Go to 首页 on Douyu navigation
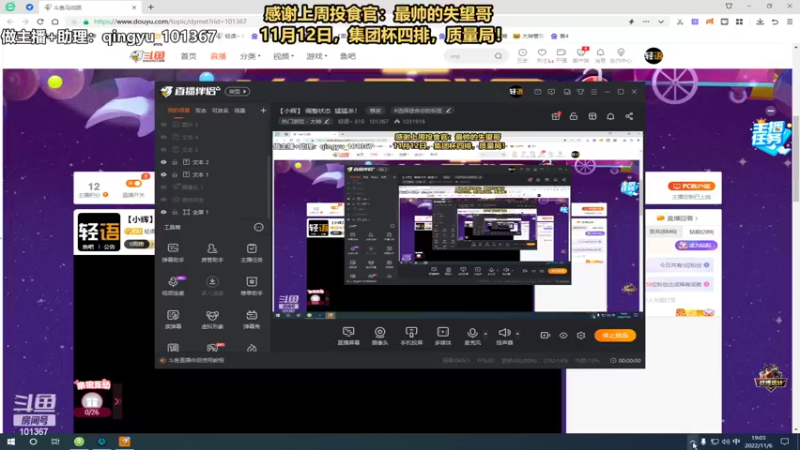Viewport: 800px width, 450px height. [188, 56]
